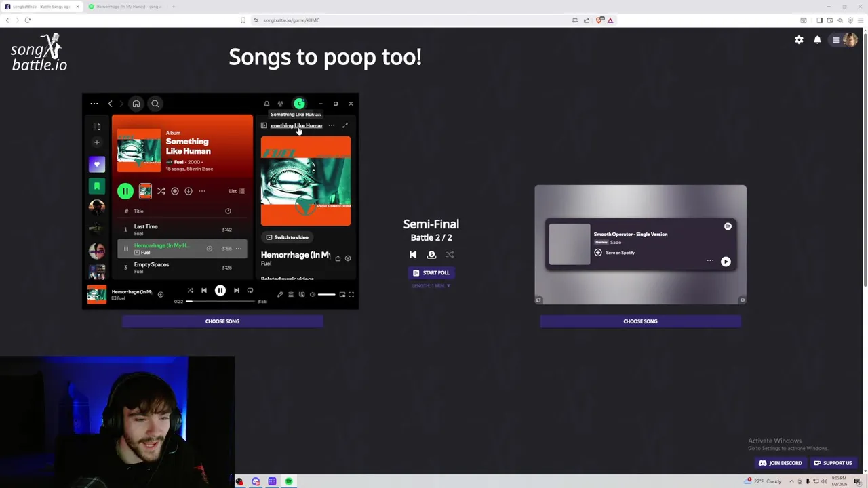
Task: Click the shuffle icon under Battle 2/2
Action: pyautogui.click(x=450, y=255)
